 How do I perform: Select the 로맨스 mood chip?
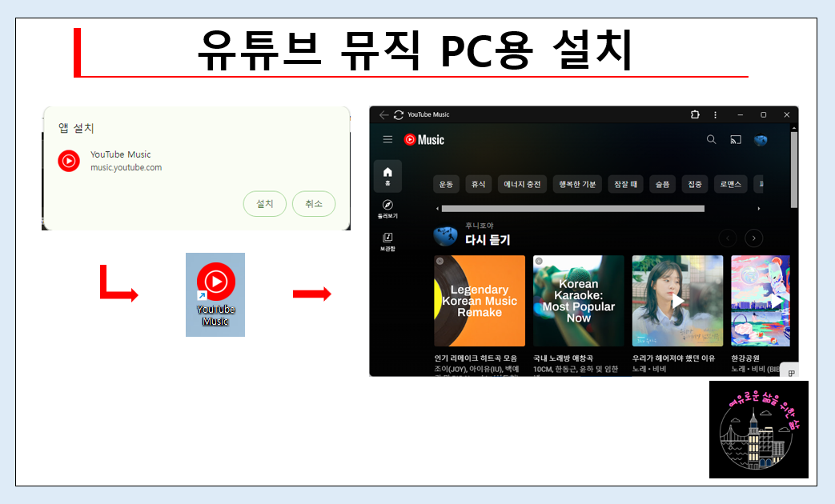pos(731,184)
